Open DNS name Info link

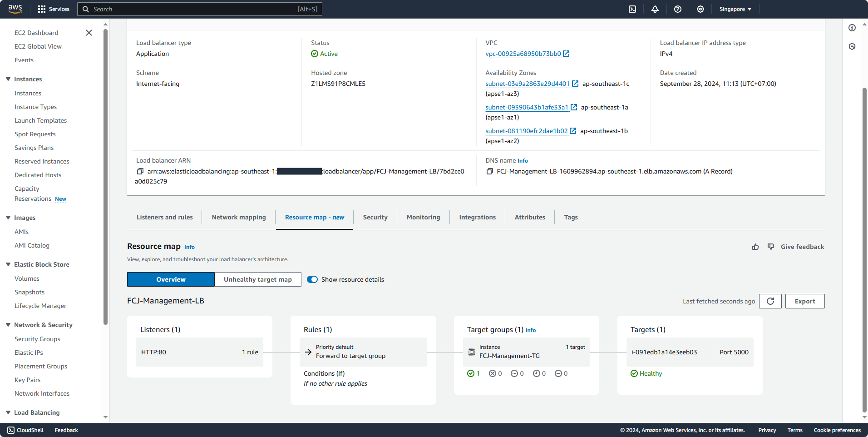tap(523, 161)
